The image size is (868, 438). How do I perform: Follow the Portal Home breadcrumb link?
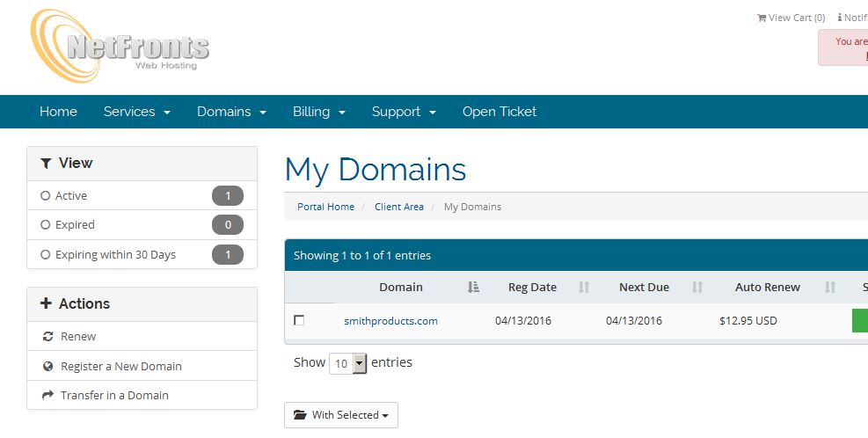[x=325, y=207]
